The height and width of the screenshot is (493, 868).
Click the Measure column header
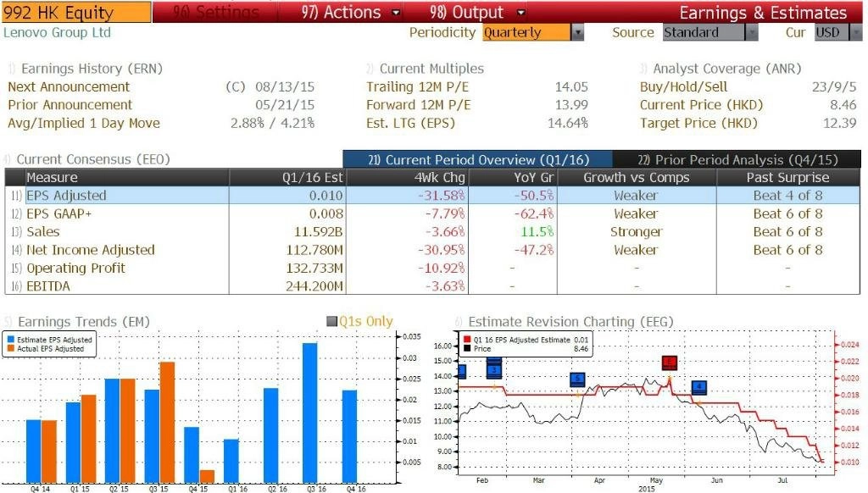click(127, 178)
